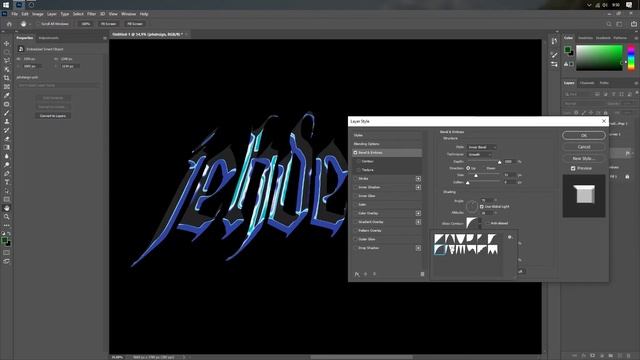
Task: Add another Stroke effect with plus icon
Action: [418, 179]
